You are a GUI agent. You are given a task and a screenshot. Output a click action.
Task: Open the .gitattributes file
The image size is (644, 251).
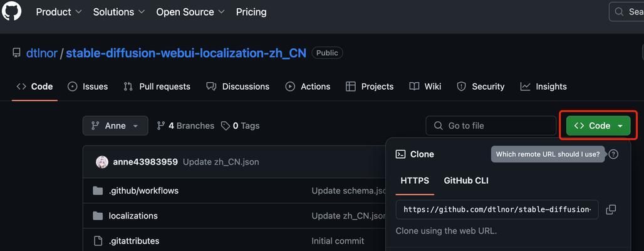(134, 241)
